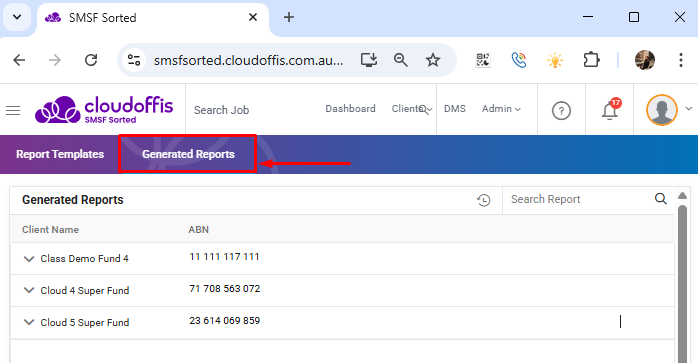Open the QR code extension

(x=483, y=60)
